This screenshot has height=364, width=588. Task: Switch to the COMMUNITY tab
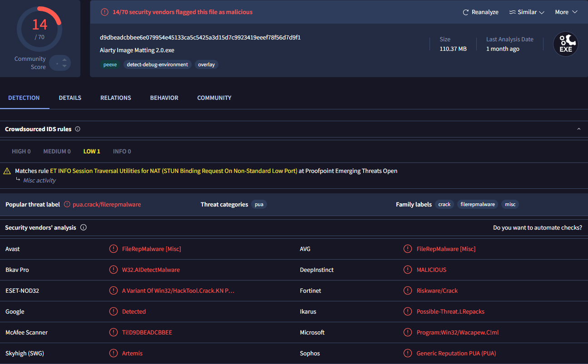(214, 98)
